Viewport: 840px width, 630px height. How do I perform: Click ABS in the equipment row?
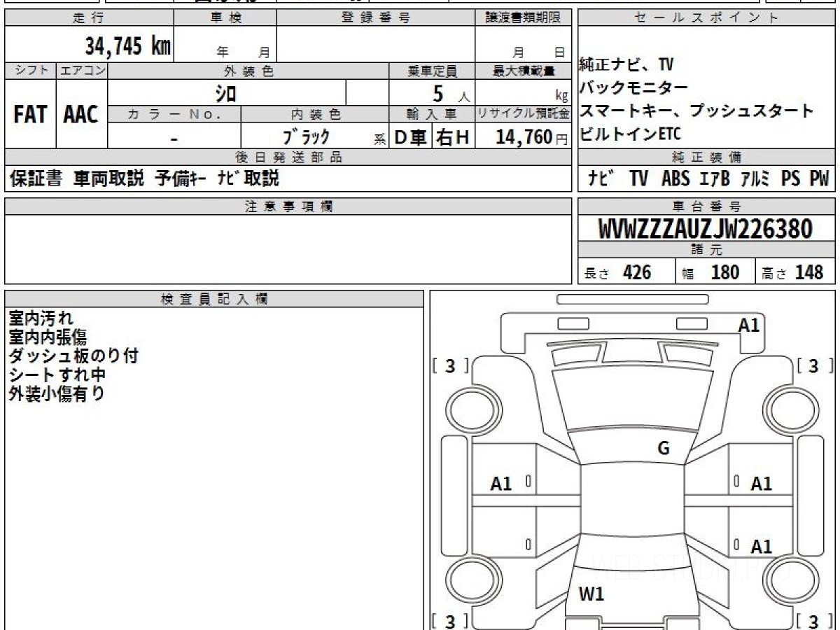click(675, 179)
